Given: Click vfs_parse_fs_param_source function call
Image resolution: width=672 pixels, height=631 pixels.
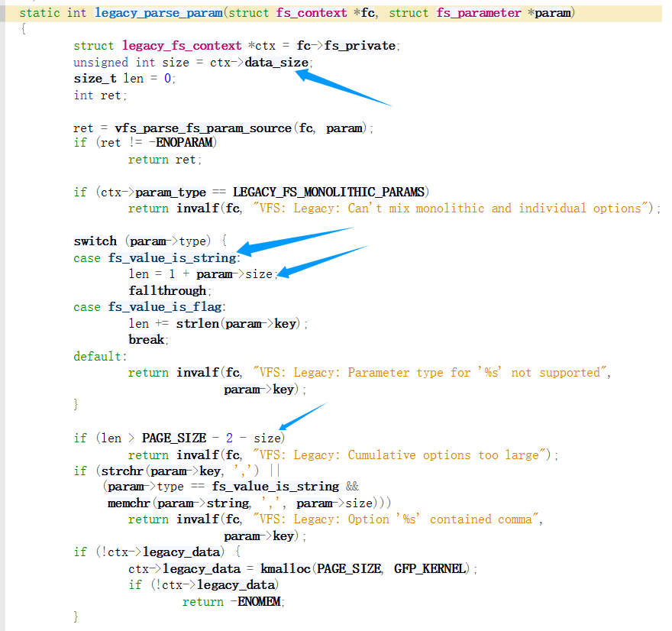Looking at the screenshot, I should [x=203, y=128].
